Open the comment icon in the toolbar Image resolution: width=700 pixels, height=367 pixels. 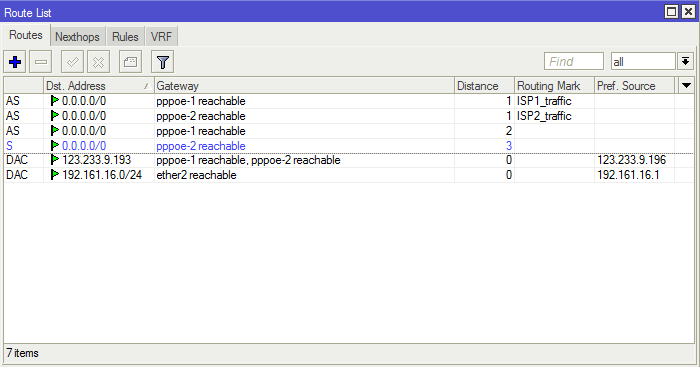[130, 62]
